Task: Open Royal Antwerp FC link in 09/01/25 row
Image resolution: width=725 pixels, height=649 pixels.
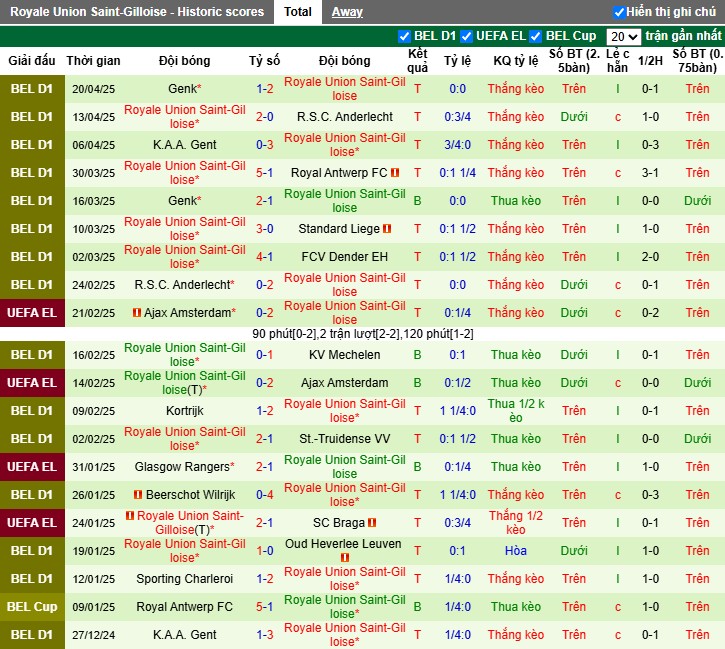Action: (184, 607)
